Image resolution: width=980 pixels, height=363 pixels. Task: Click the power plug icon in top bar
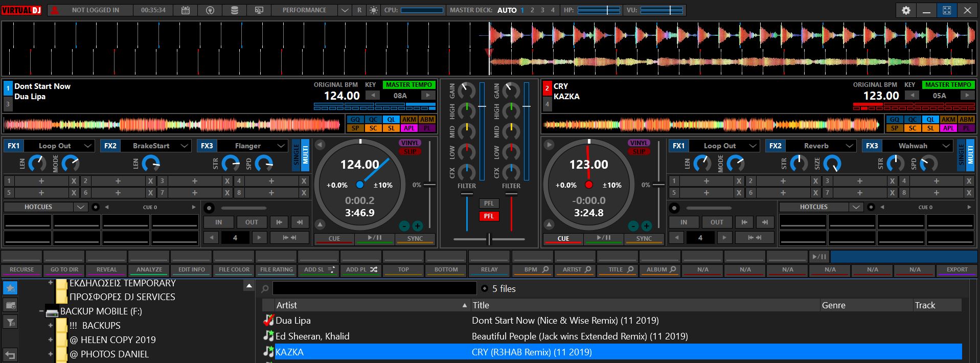pyautogui.click(x=210, y=10)
